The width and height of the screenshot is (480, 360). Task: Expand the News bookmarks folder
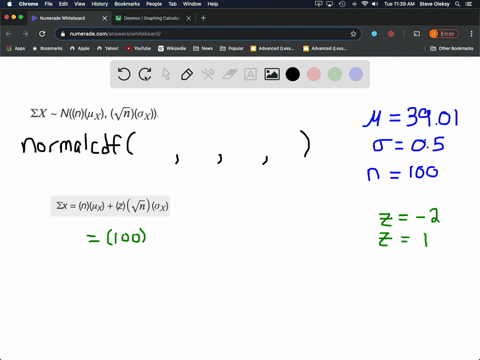pos(203,48)
